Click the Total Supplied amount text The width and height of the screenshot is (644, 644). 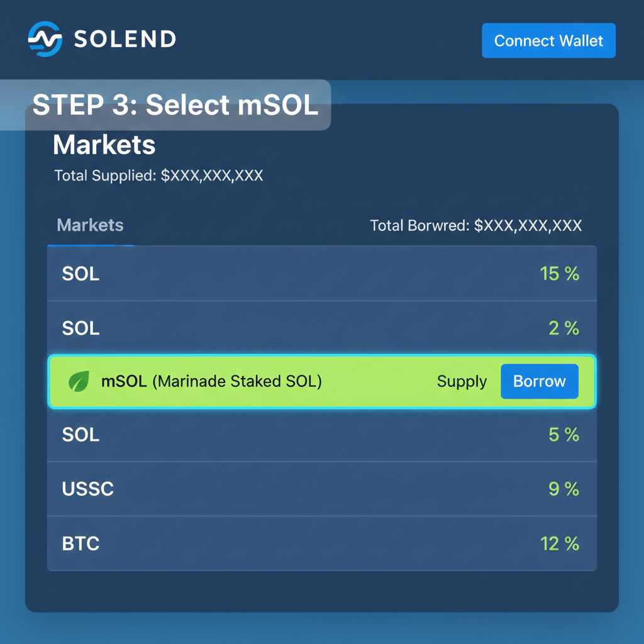click(158, 176)
